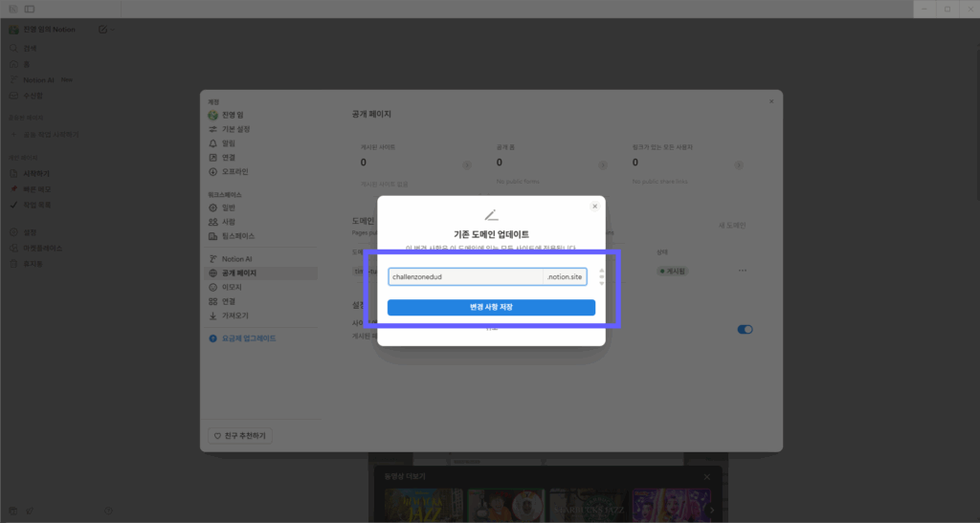This screenshot has height=523, width=980.
Task: Expand the 공개 폼 card chevron
Action: [603, 165]
